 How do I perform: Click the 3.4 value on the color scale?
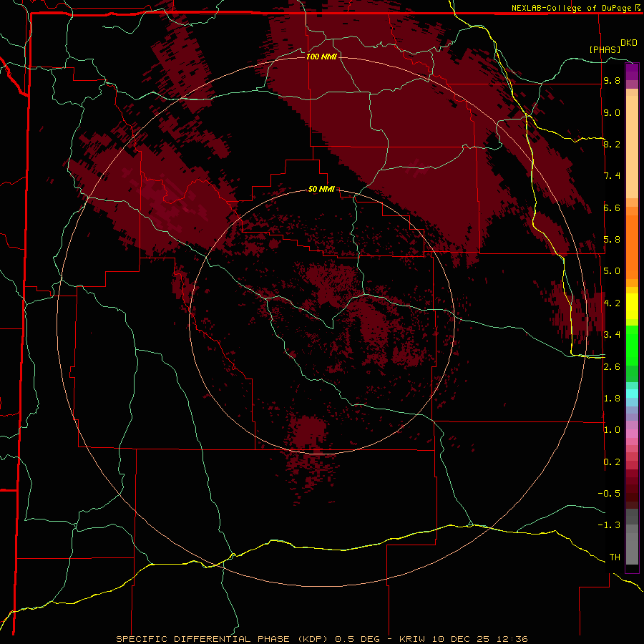[x=612, y=335]
